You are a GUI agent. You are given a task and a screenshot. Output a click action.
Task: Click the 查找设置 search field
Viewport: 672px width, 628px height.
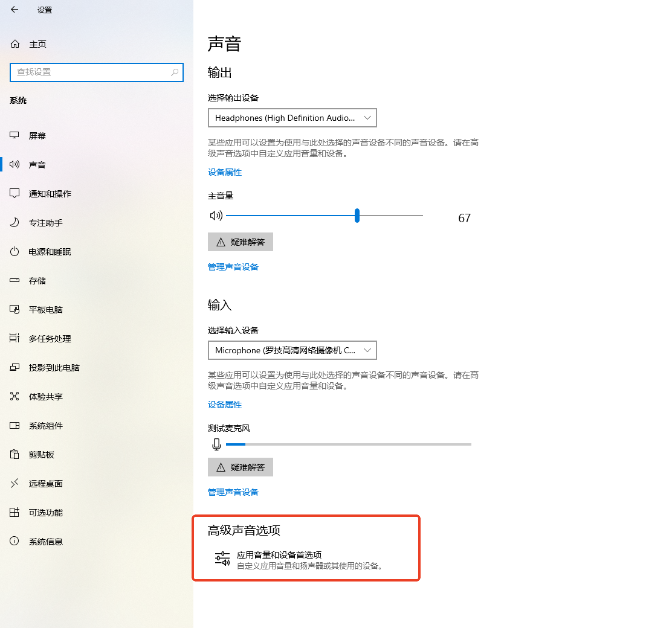click(x=97, y=72)
